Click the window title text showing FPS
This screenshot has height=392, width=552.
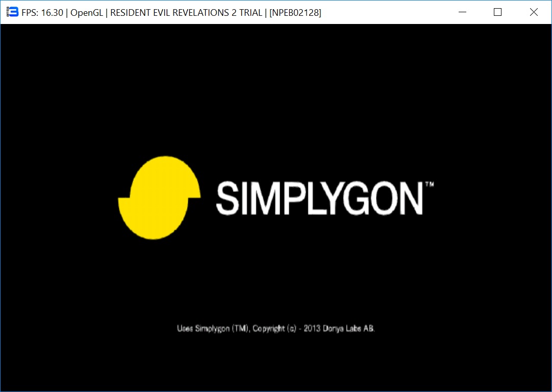click(171, 13)
